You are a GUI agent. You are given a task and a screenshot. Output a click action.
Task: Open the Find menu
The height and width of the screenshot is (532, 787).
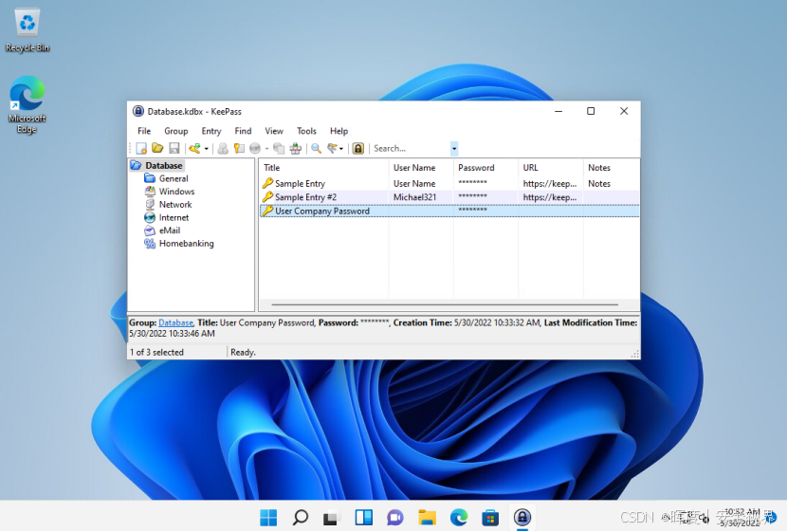coord(243,131)
